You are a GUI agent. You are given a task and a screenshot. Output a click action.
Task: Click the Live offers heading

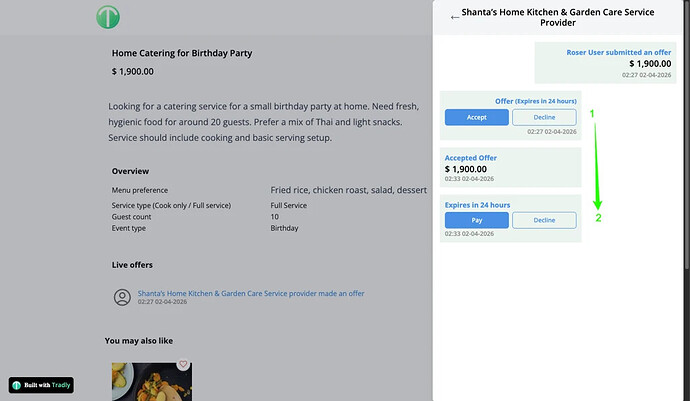[x=133, y=265]
